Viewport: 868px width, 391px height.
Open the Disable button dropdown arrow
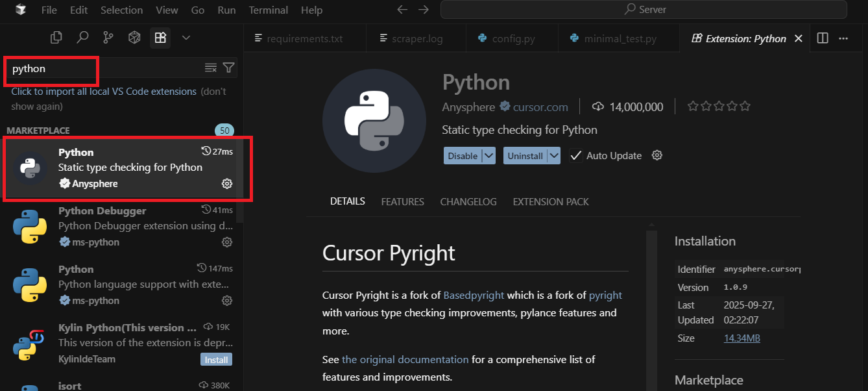[x=489, y=156]
